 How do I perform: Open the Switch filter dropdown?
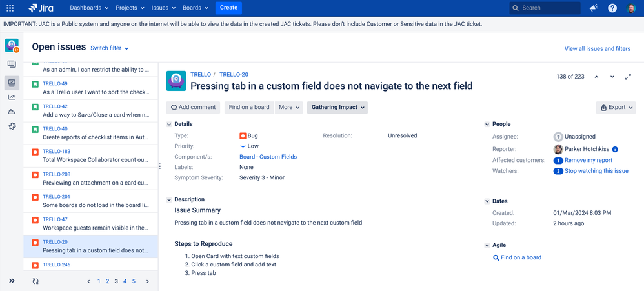[x=110, y=48]
